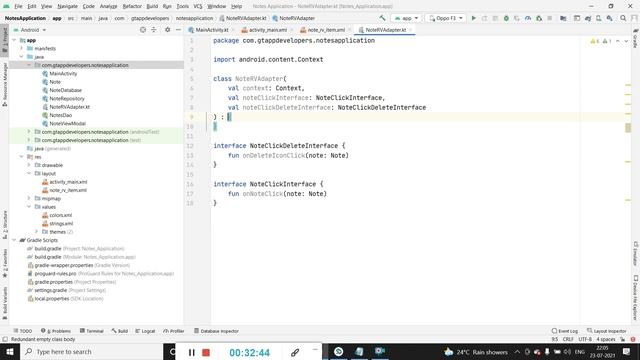Expand the mipmap folder
This screenshot has height=360, width=640.
pyautogui.click(x=29, y=198)
